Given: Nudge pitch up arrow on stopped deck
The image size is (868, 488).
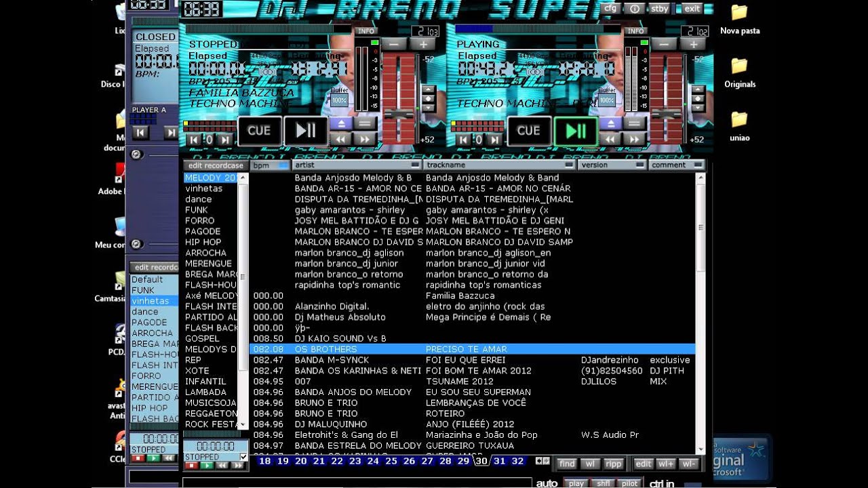Looking at the screenshot, I should 427,89.
